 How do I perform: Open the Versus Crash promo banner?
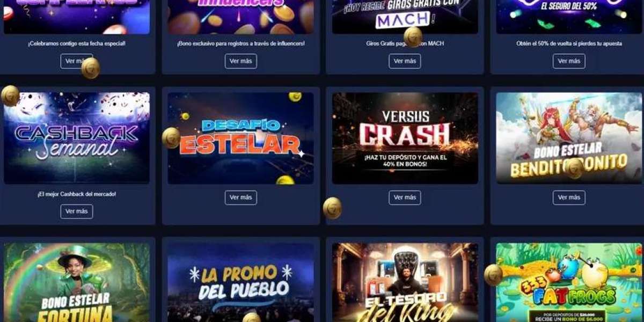tap(405, 138)
